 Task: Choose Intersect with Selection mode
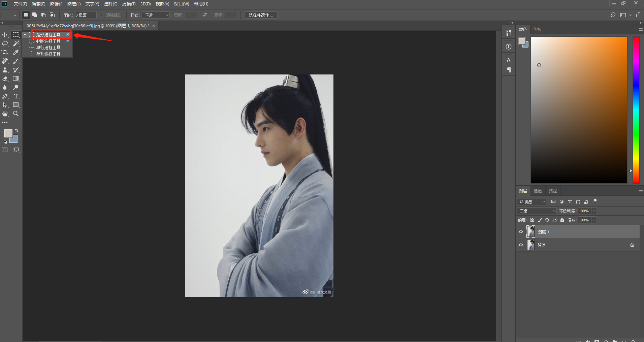(x=52, y=15)
